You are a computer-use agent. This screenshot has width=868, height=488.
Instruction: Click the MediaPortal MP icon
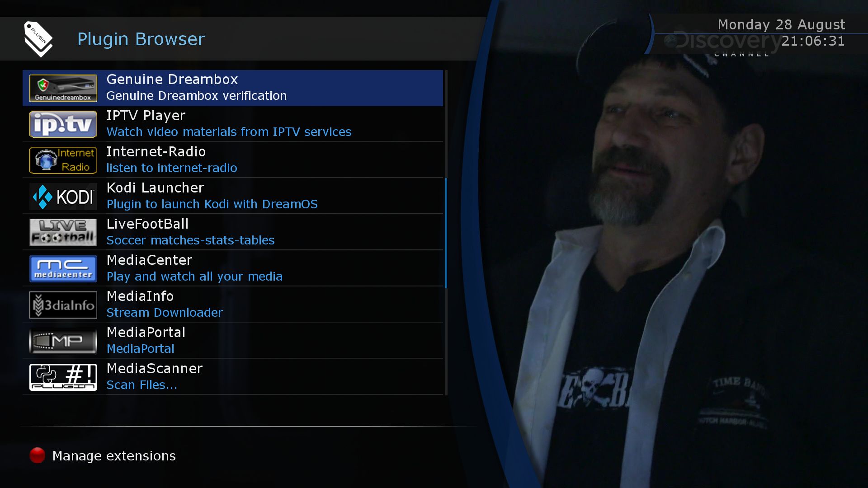pyautogui.click(x=63, y=341)
